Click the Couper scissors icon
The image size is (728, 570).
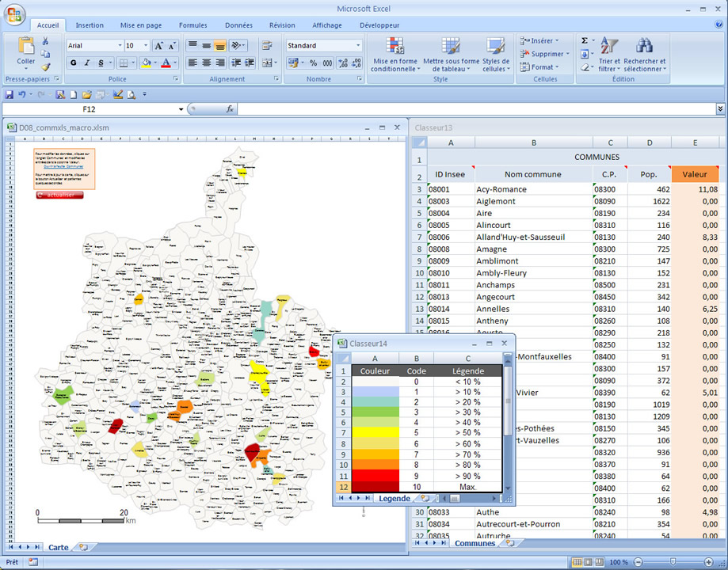pyautogui.click(x=45, y=41)
